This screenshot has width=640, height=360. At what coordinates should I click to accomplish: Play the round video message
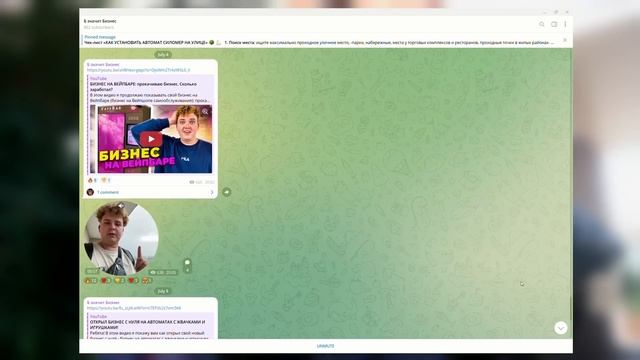point(121,238)
